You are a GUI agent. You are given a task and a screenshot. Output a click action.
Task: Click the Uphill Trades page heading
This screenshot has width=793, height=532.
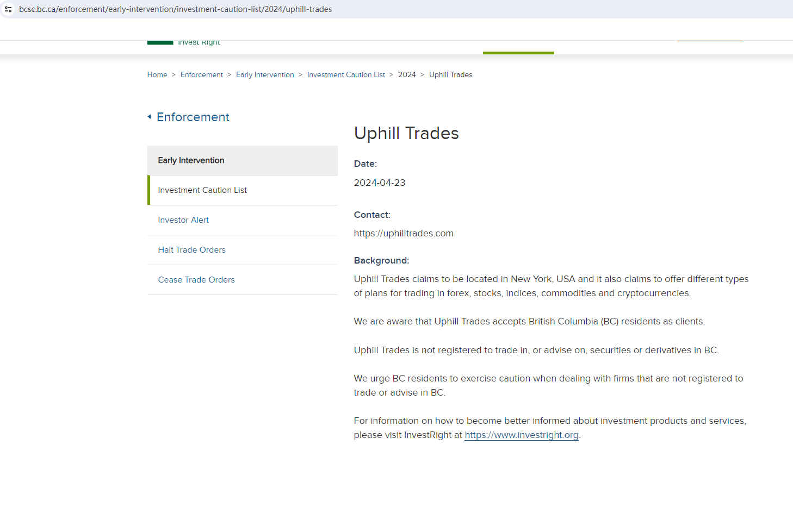pyautogui.click(x=406, y=134)
